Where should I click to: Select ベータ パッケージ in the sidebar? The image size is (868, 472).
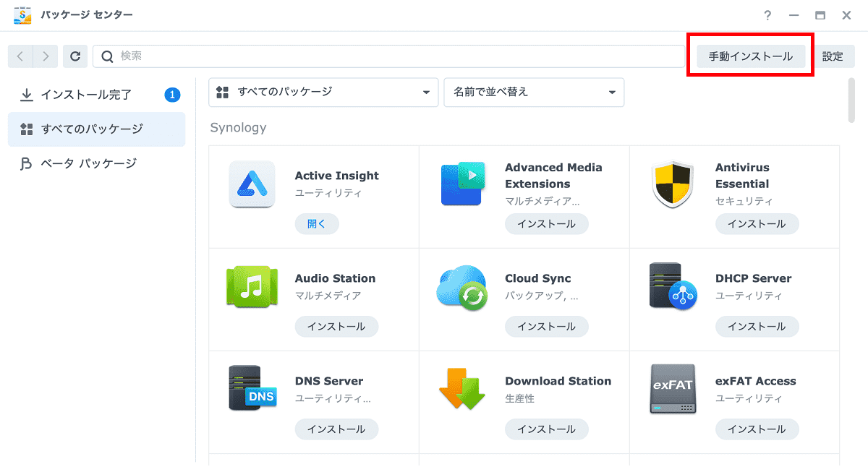97,164
